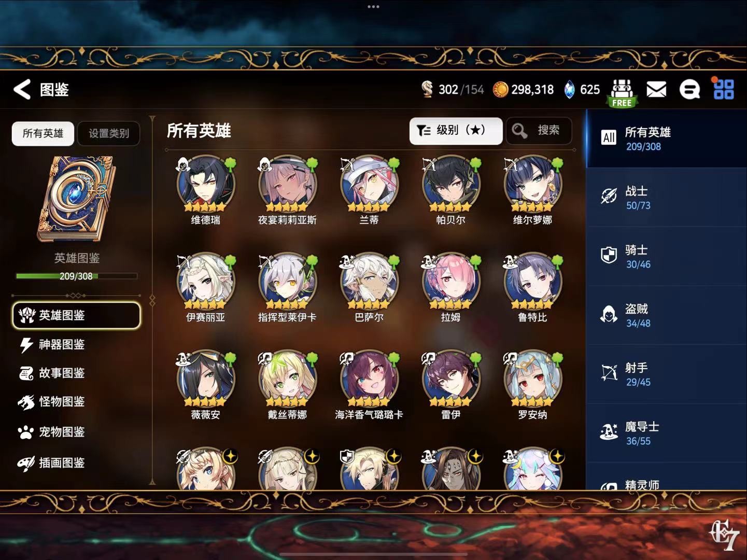
Task: Select hero 拉姆 portrait
Action: pos(450,283)
